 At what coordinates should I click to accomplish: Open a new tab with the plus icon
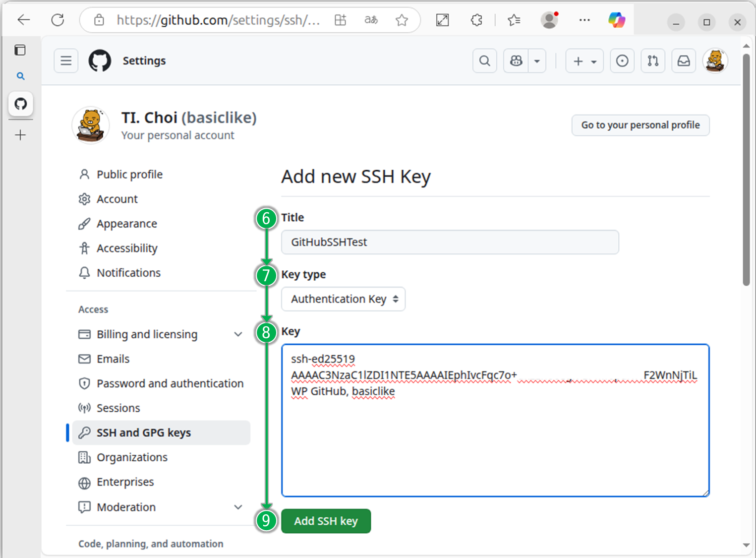click(x=20, y=135)
